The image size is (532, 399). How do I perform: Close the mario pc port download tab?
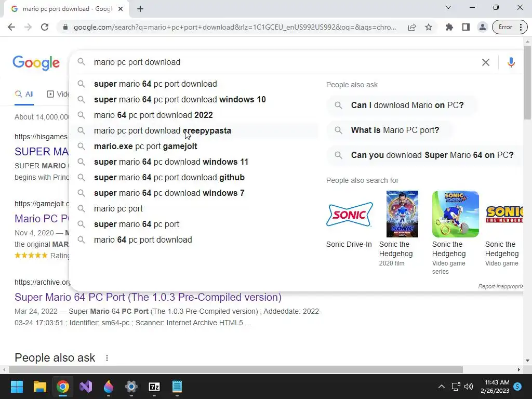(x=121, y=9)
